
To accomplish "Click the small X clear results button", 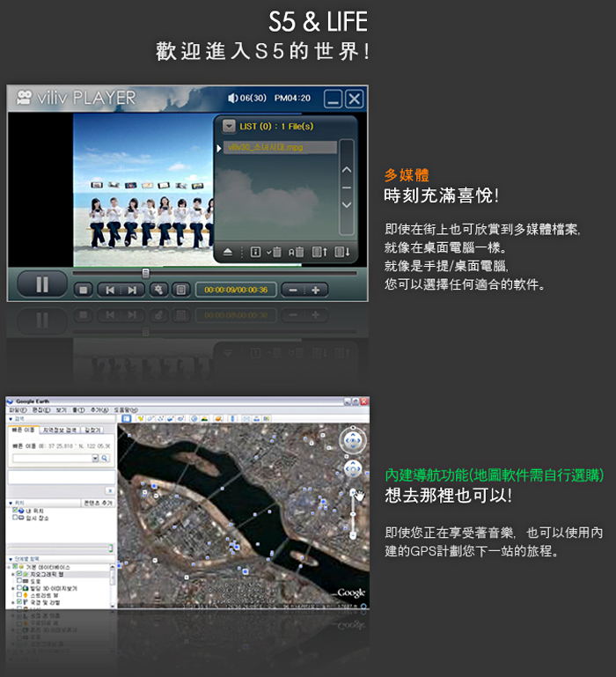I will (110, 491).
